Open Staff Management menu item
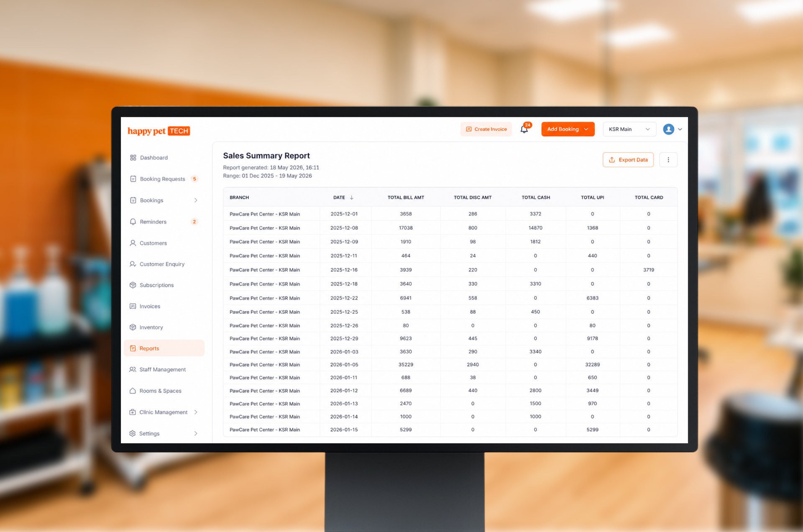The height and width of the screenshot is (532, 803). [163, 370]
